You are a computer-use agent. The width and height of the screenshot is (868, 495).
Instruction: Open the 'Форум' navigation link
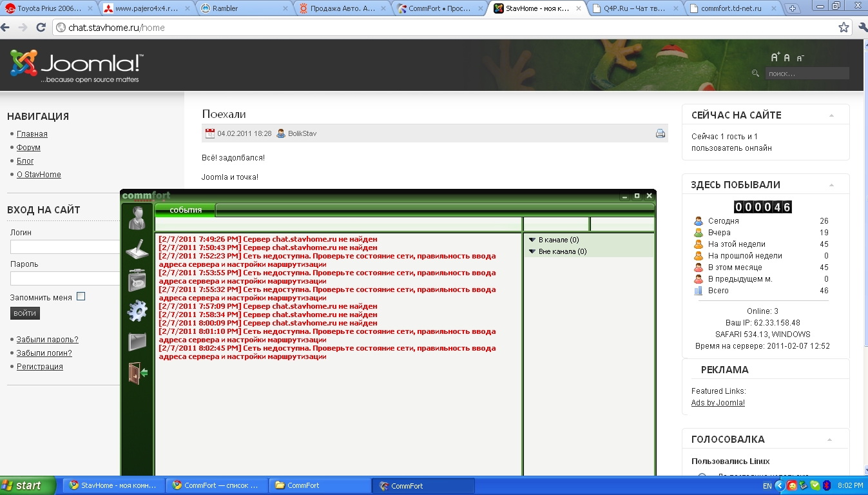[28, 148]
